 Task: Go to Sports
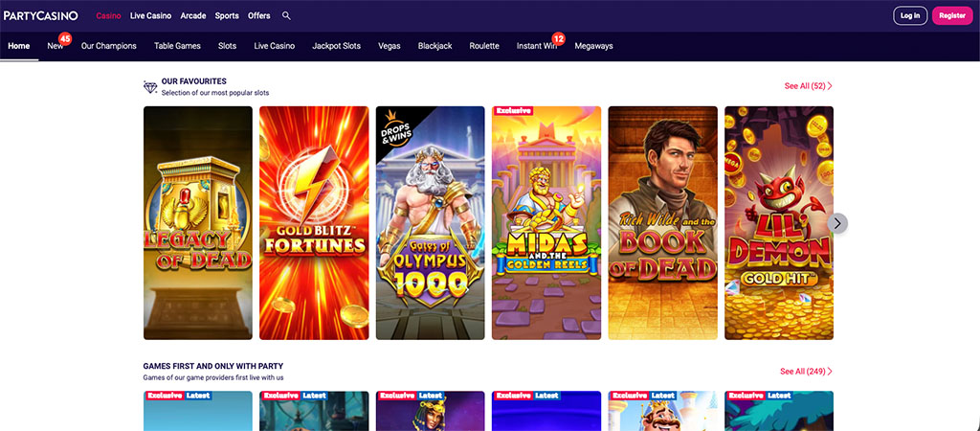click(227, 15)
